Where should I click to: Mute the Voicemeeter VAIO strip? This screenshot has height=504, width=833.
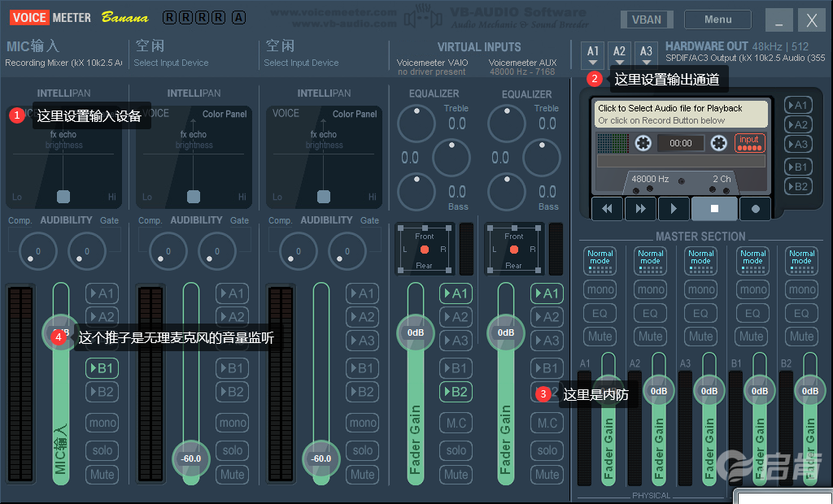click(456, 474)
